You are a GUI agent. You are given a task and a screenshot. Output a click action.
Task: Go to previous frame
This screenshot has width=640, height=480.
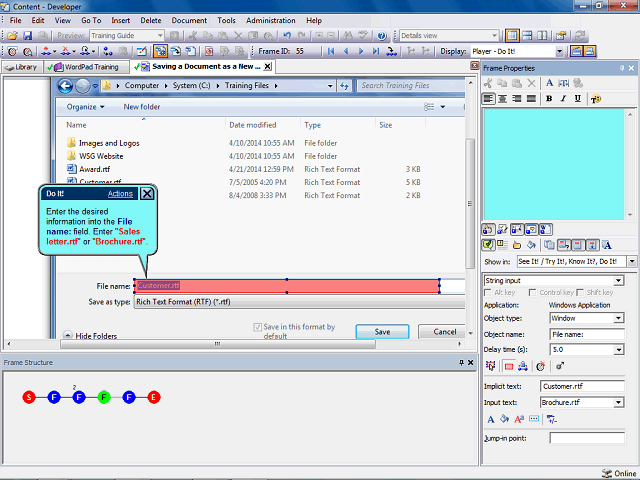346,51
